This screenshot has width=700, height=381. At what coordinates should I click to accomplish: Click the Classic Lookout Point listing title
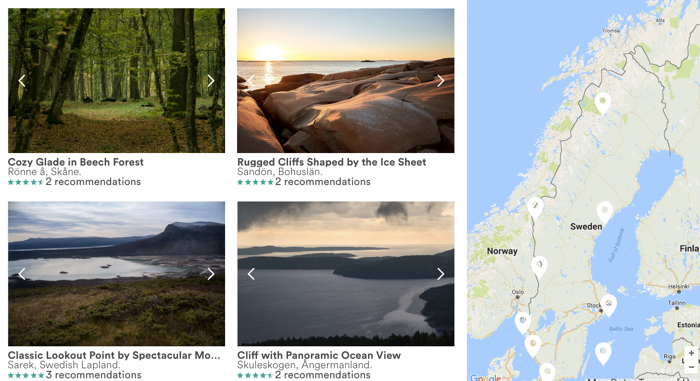pyautogui.click(x=114, y=356)
